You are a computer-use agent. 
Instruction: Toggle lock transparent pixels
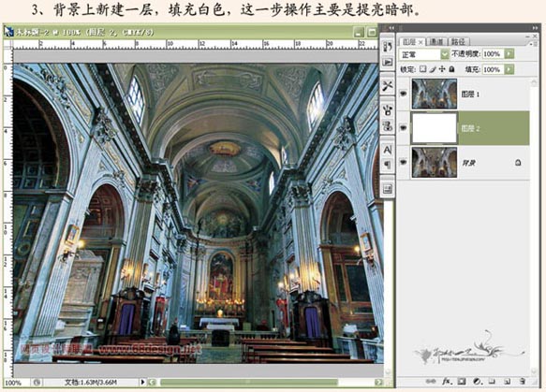(422, 69)
